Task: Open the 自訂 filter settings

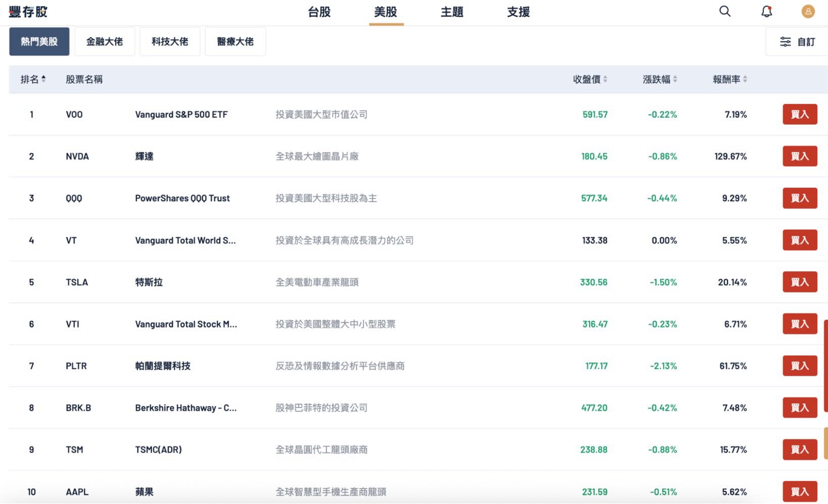Action: [797, 42]
